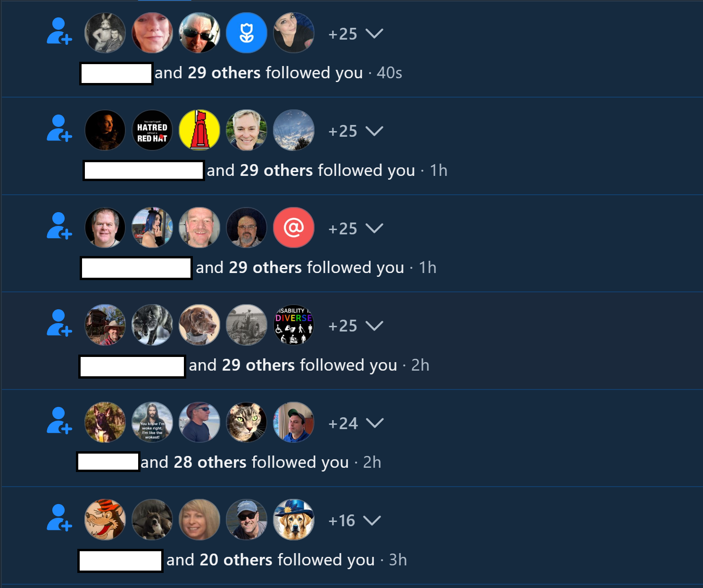Expand the +25 followers list from 40s ago
The image size is (703, 588).
coord(374,34)
